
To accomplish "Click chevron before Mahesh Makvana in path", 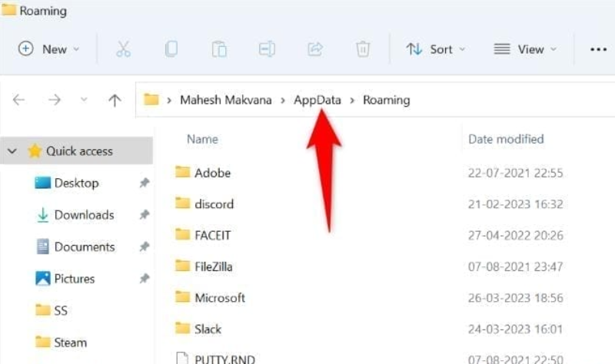I will point(169,101).
